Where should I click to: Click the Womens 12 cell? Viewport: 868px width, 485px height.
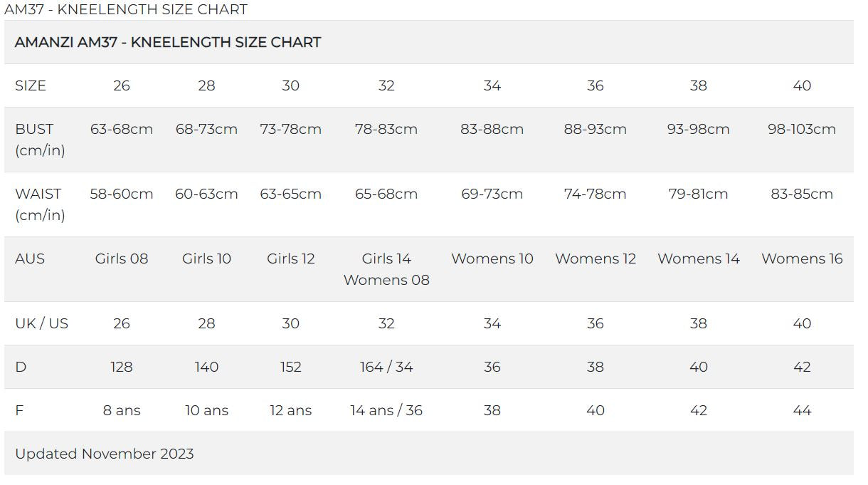point(596,259)
